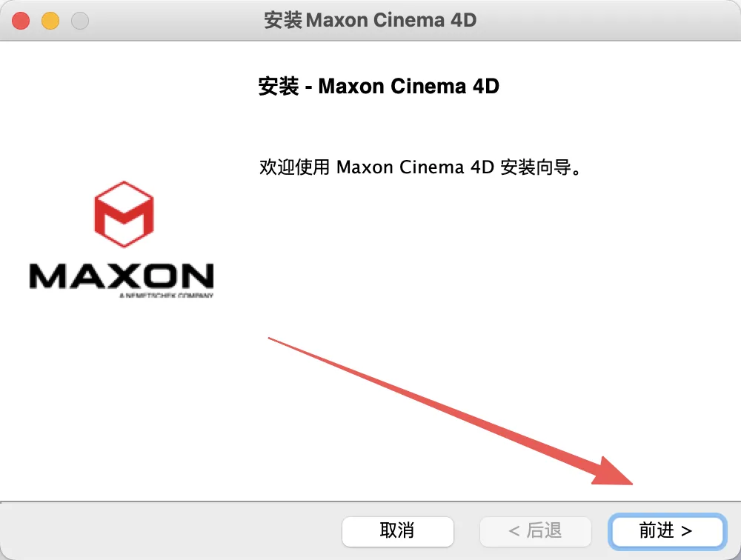Image resolution: width=741 pixels, height=560 pixels.
Task: Click the < chevron on the 后退 button
Action: (x=514, y=531)
